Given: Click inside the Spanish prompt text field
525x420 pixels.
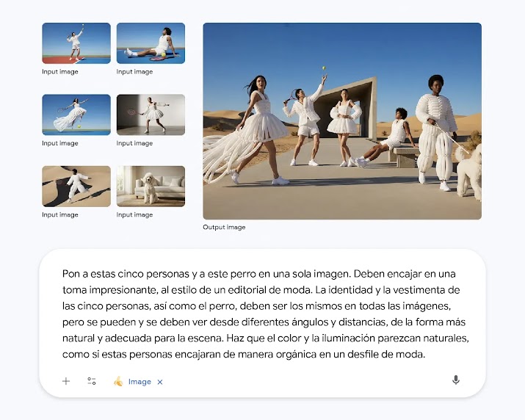Looking at the screenshot, I should (265, 314).
